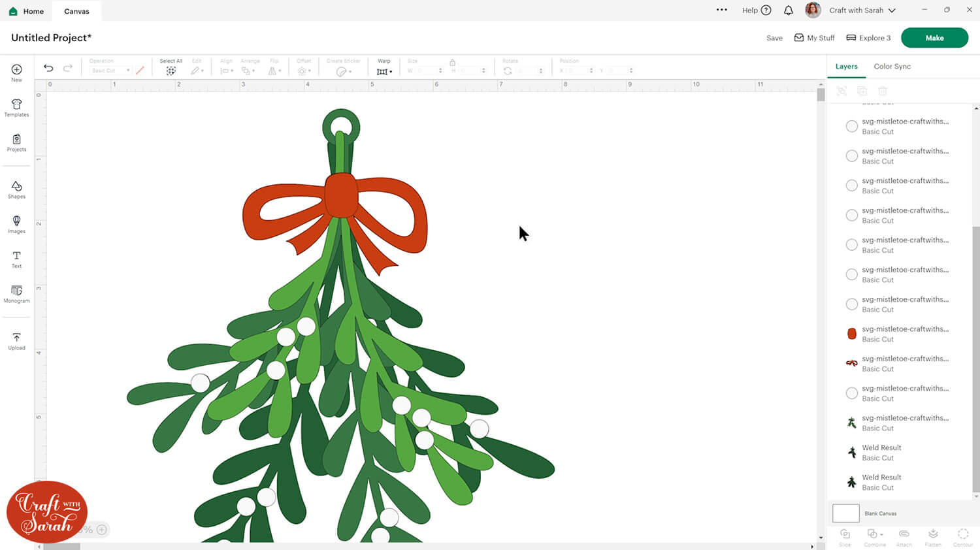Click the Blank Canvas thumbnail
This screenshot has height=550, width=980.
pos(845,513)
